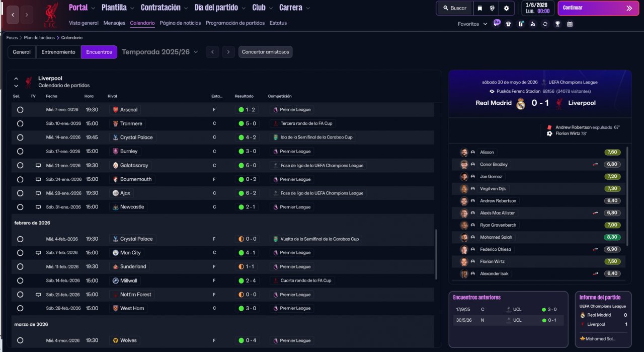Open the messages bubble showing 9+ badge

[x=497, y=23]
